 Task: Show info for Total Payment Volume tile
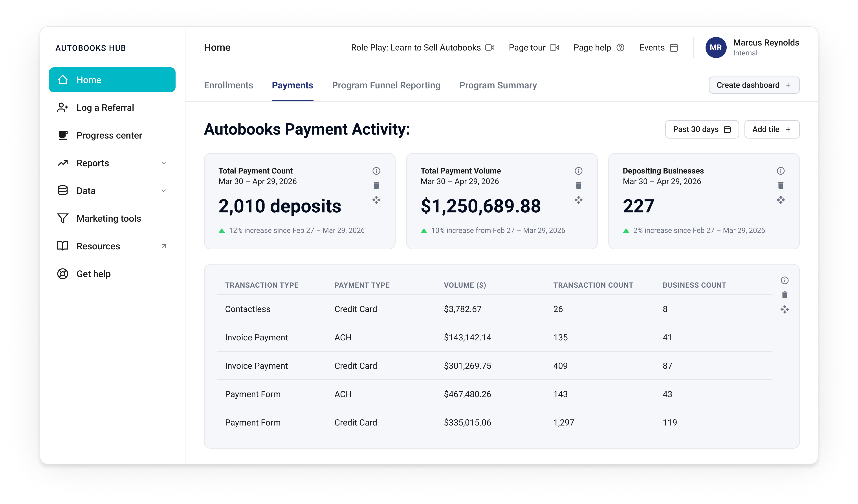point(578,171)
